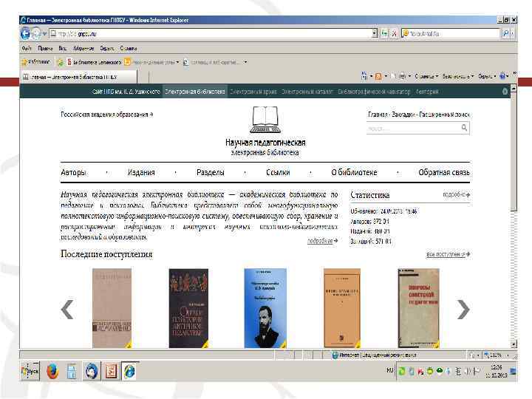Viewport: 532px width, 399px height.
Task: Click the Refresh page icon
Action: (384, 33)
